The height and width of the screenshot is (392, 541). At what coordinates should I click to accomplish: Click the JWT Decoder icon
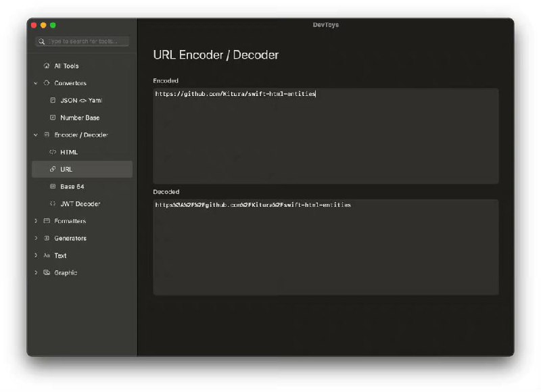(x=53, y=203)
